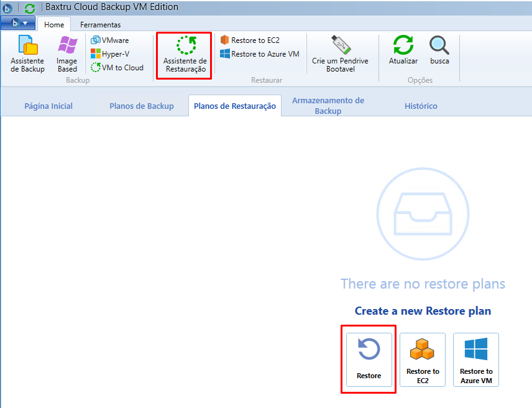This screenshot has height=408, width=532.
Task: Open the blue application menu dropdown
Action: point(18,23)
